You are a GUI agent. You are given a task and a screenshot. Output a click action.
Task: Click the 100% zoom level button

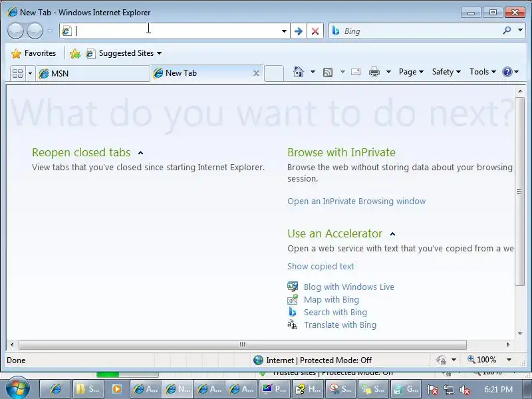pos(482,360)
